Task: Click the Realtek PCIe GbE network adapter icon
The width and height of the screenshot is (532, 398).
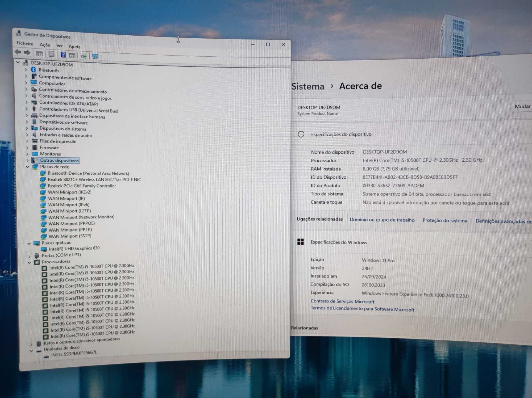Action: point(43,186)
